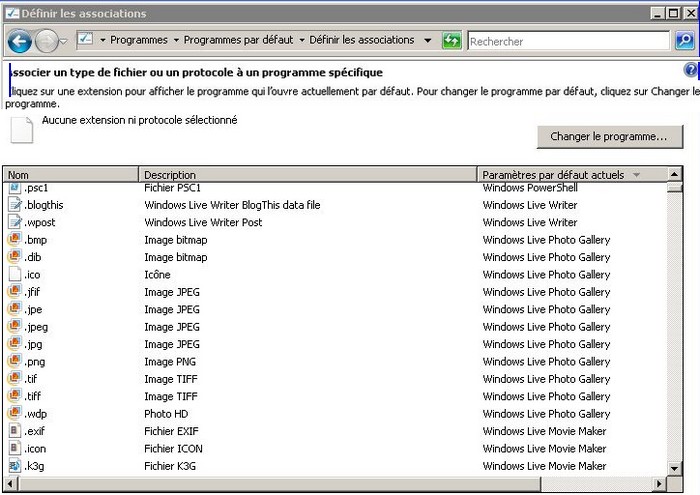
Task: Select the .jpeg Photo Gallery icon
Action: click(15, 326)
